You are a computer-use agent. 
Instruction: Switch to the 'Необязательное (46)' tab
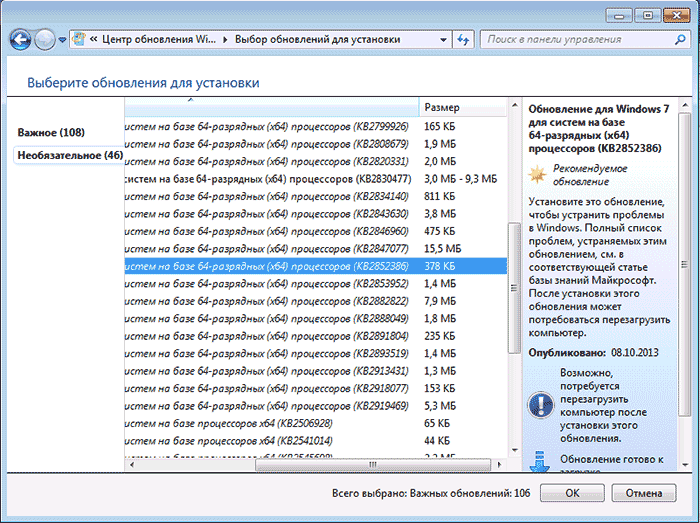[x=70, y=155]
